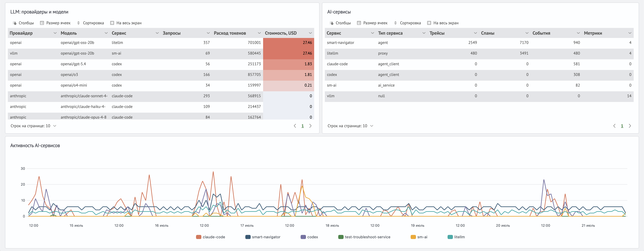The image size is (644, 251).
Task: Click the 17 июль axis label
Action: click(247, 225)
